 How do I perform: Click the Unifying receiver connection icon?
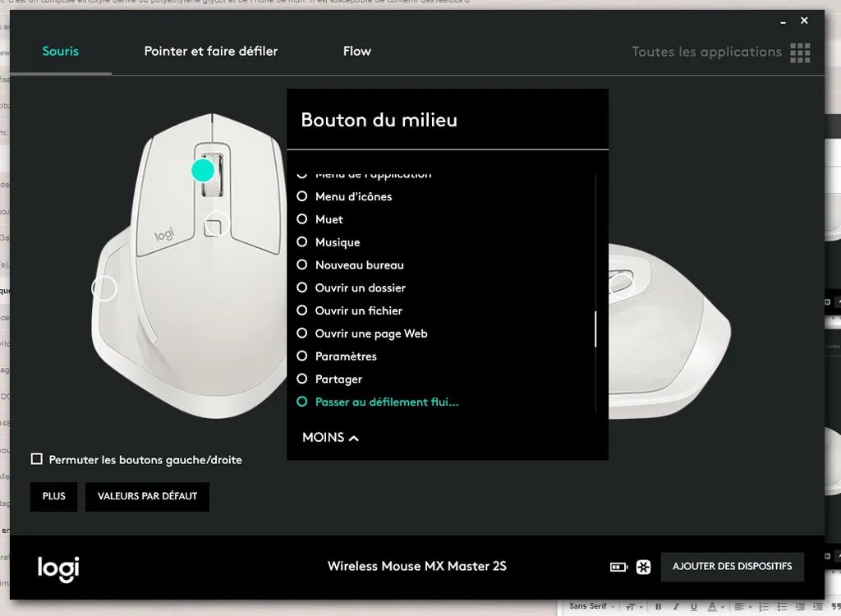[643, 567]
